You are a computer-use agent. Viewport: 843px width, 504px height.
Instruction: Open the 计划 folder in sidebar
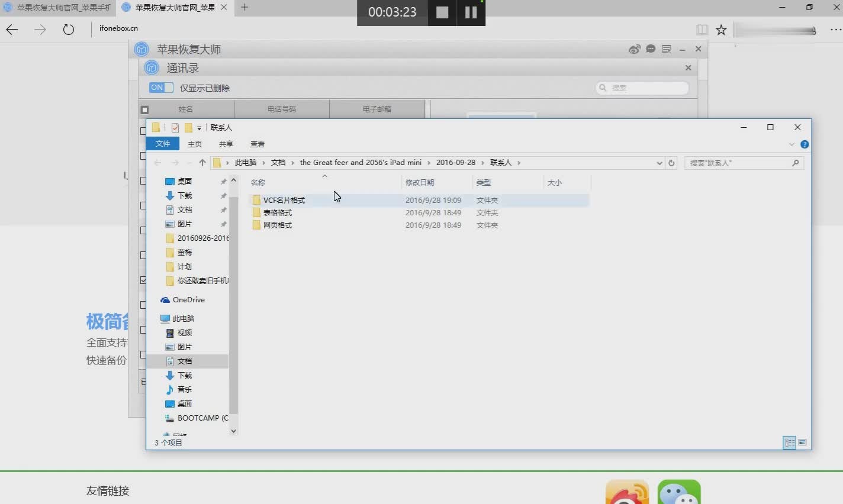point(185,267)
